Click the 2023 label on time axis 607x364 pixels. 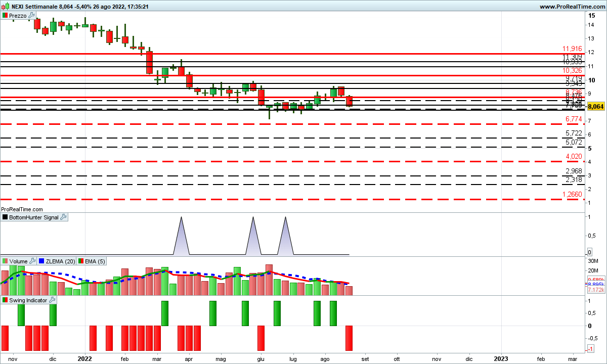click(501, 358)
